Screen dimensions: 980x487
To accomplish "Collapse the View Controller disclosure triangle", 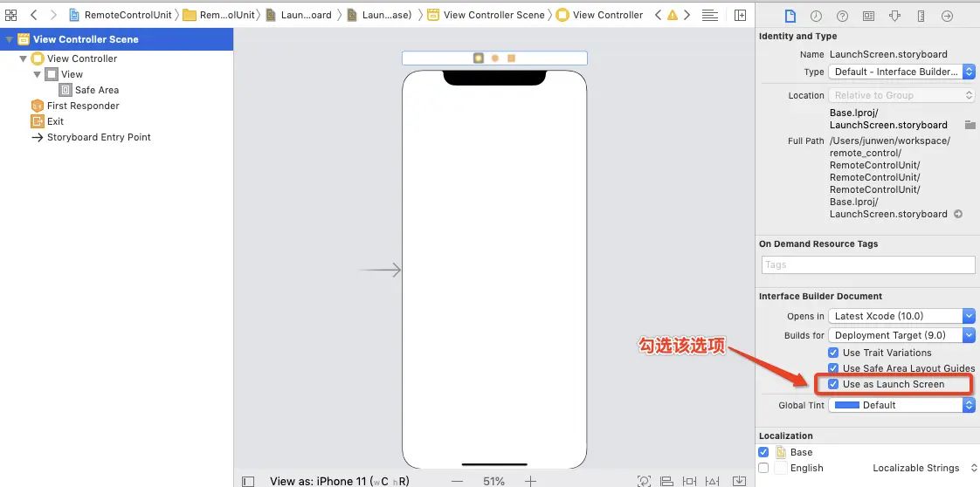I will (23, 58).
